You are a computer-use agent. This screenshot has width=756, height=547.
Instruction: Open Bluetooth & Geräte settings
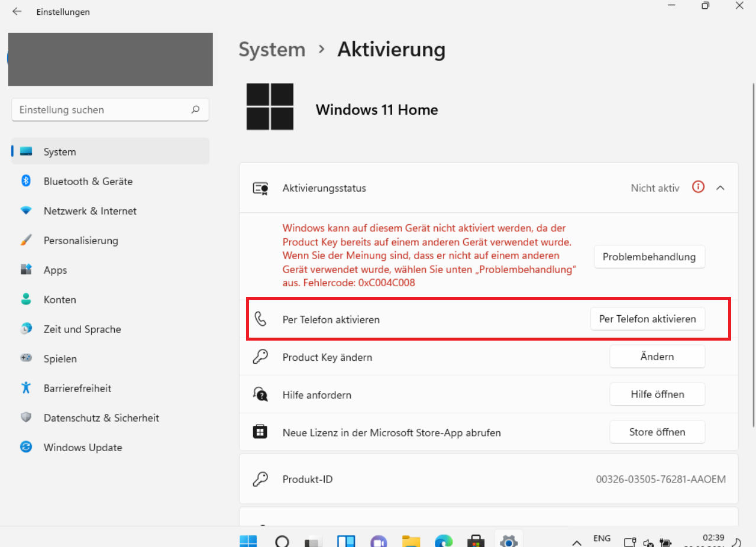pyautogui.click(x=88, y=182)
